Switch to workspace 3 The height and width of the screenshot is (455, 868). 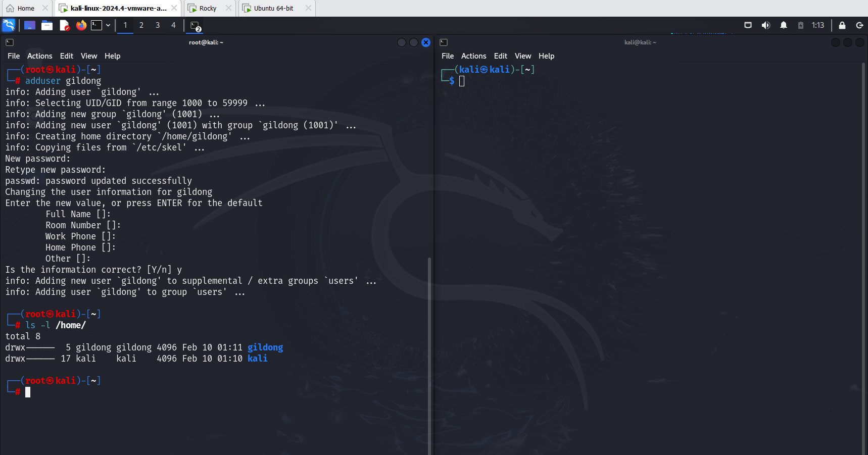pos(158,25)
